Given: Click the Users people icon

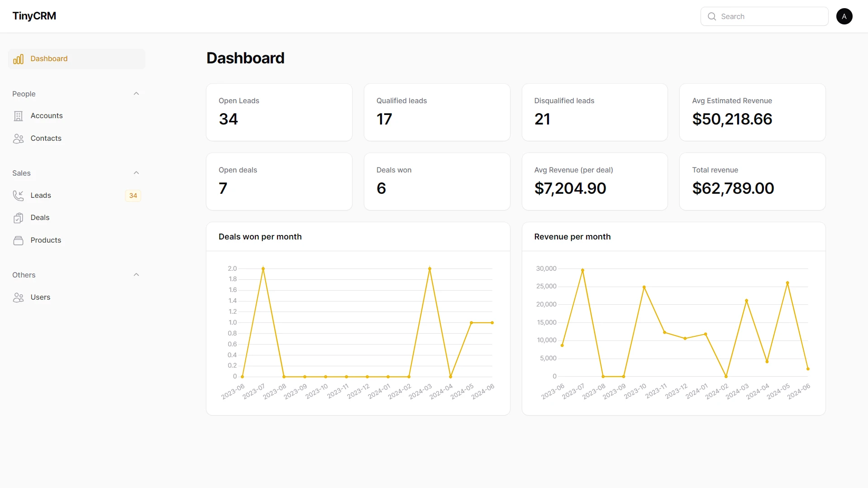Looking at the screenshot, I should pos(18,297).
